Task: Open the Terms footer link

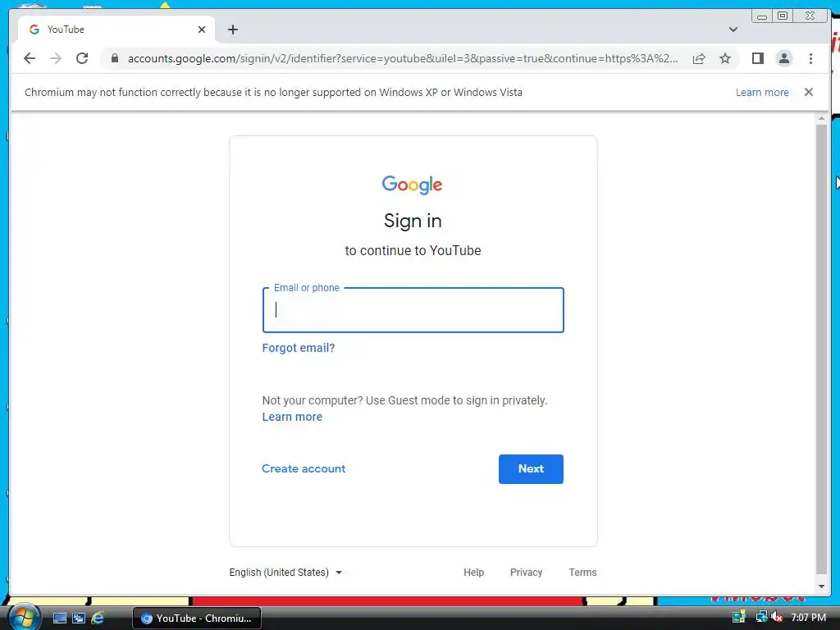Action: (582, 572)
